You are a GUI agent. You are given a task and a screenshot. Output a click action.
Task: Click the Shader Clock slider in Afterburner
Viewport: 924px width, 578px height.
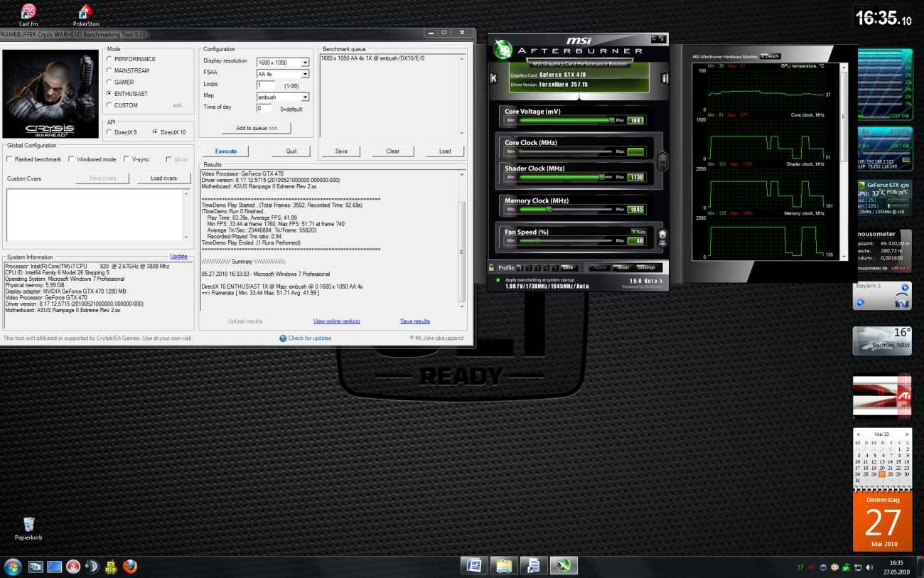(x=567, y=177)
